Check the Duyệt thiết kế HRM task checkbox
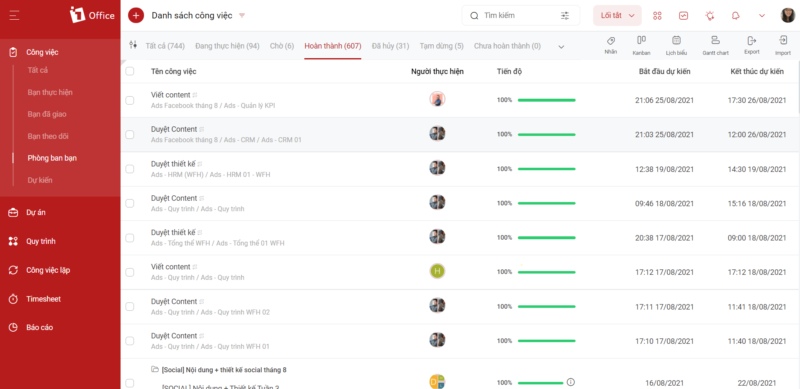 (x=130, y=169)
